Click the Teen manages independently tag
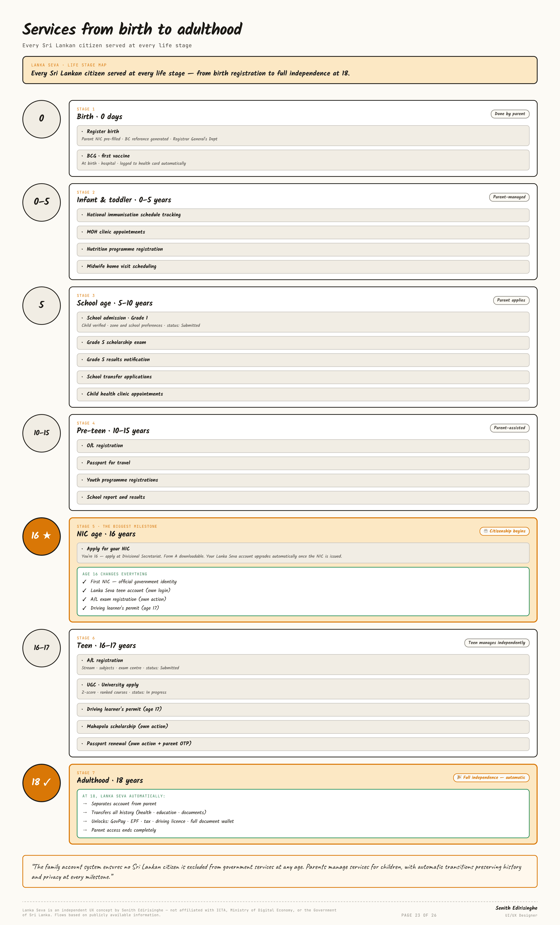The image size is (560, 925). [497, 643]
